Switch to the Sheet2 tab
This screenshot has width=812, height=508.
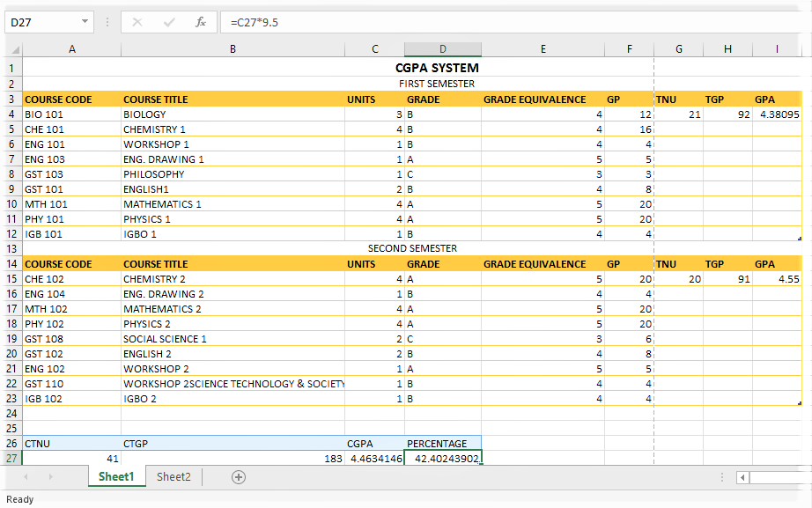173,476
